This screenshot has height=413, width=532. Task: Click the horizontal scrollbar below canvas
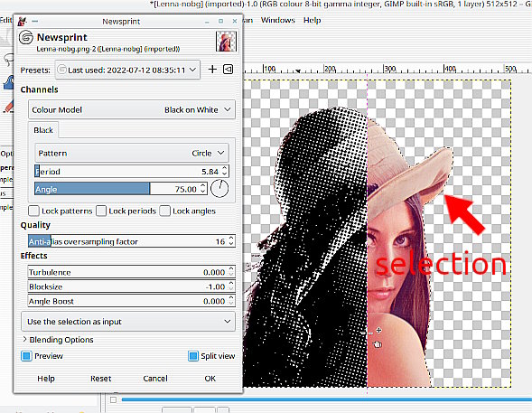326,399
